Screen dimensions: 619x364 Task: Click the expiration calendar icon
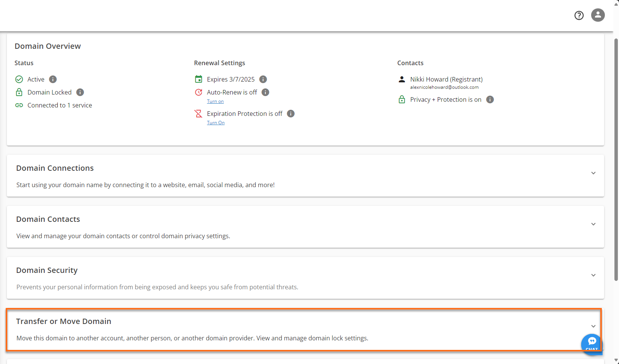pos(198,79)
